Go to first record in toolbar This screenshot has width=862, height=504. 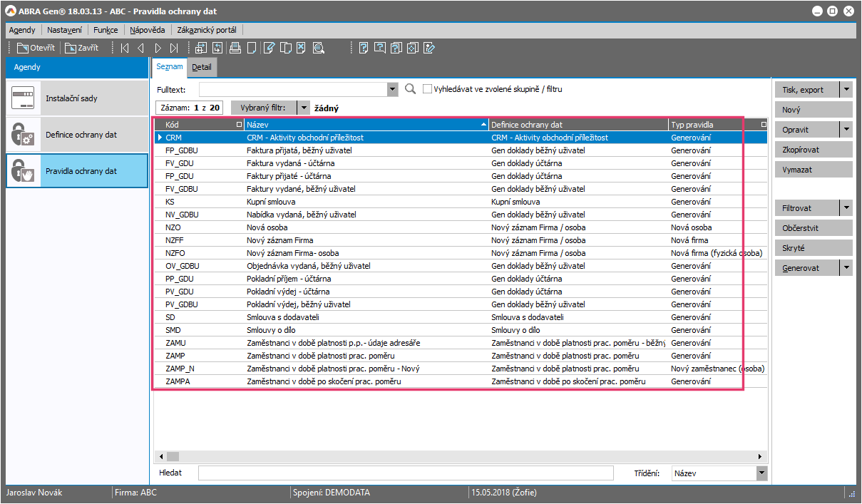pyautogui.click(x=125, y=48)
